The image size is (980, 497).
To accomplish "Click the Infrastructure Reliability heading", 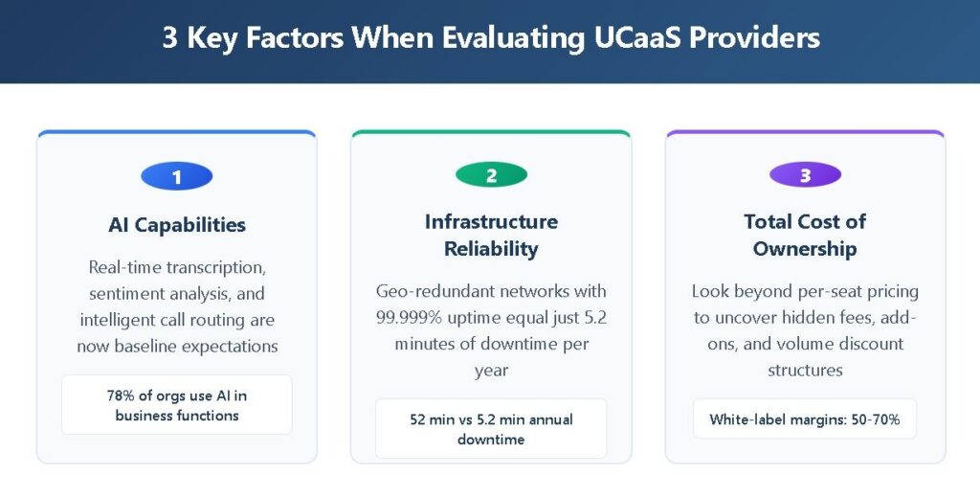I will tap(491, 235).
